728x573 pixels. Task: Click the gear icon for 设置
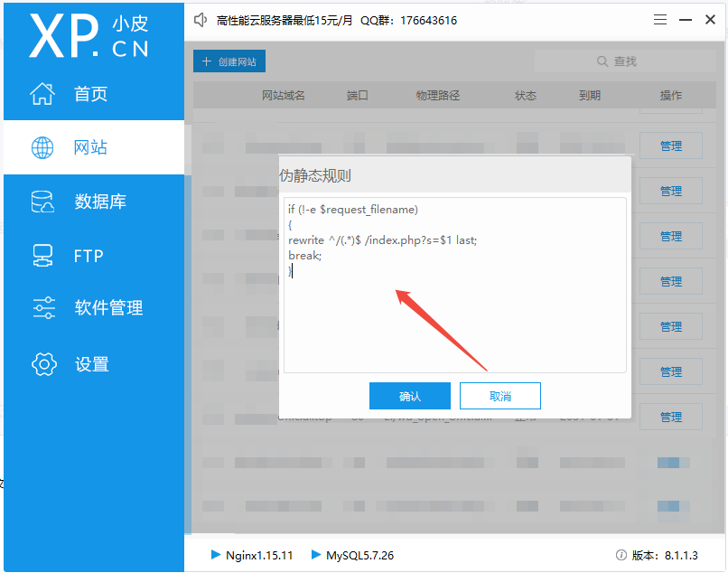point(44,364)
